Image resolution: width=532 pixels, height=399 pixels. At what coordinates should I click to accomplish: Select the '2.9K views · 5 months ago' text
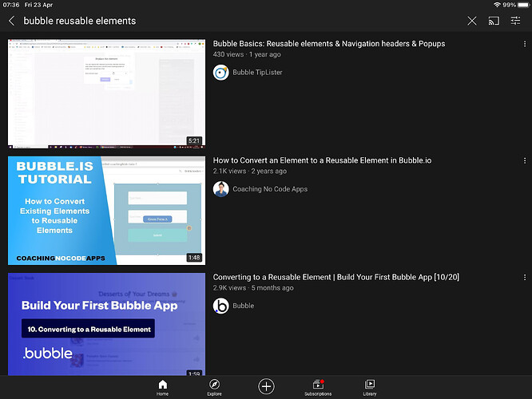coord(253,288)
